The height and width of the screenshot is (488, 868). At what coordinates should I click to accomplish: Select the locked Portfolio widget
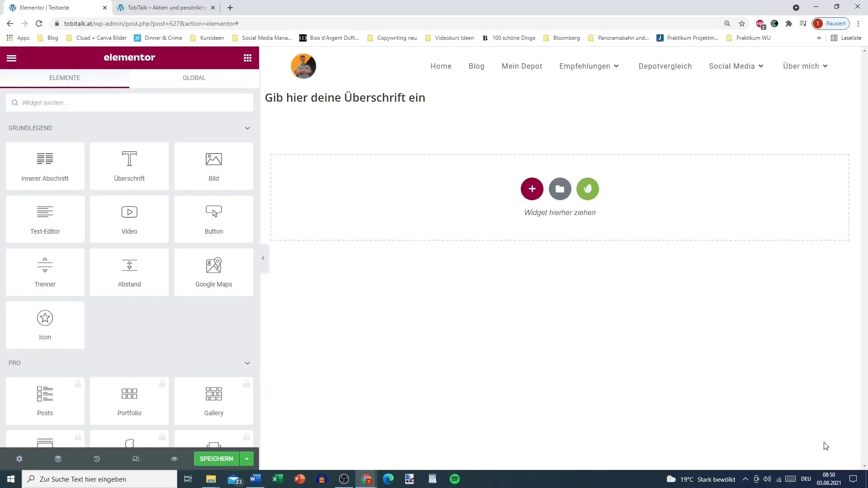[x=129, y=401]
